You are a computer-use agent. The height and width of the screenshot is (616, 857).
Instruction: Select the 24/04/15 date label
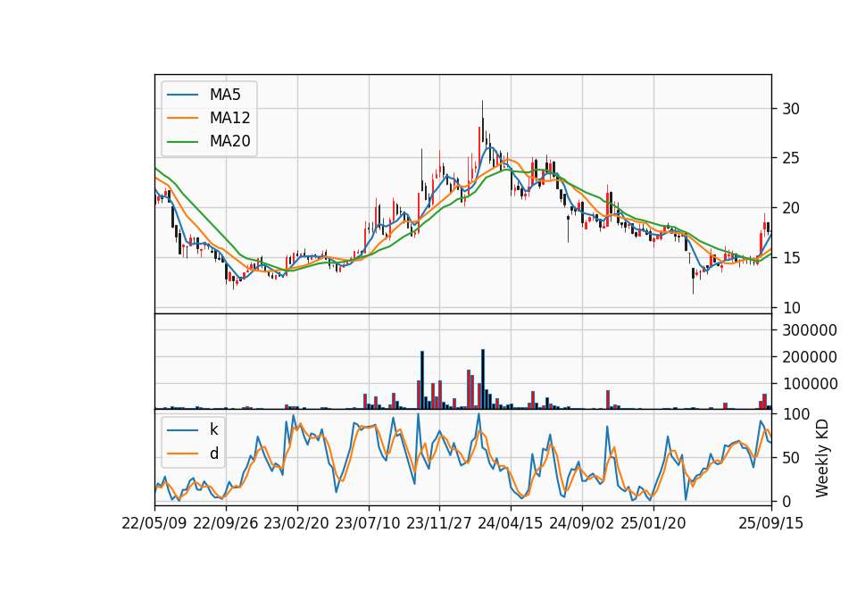(511, 523)
